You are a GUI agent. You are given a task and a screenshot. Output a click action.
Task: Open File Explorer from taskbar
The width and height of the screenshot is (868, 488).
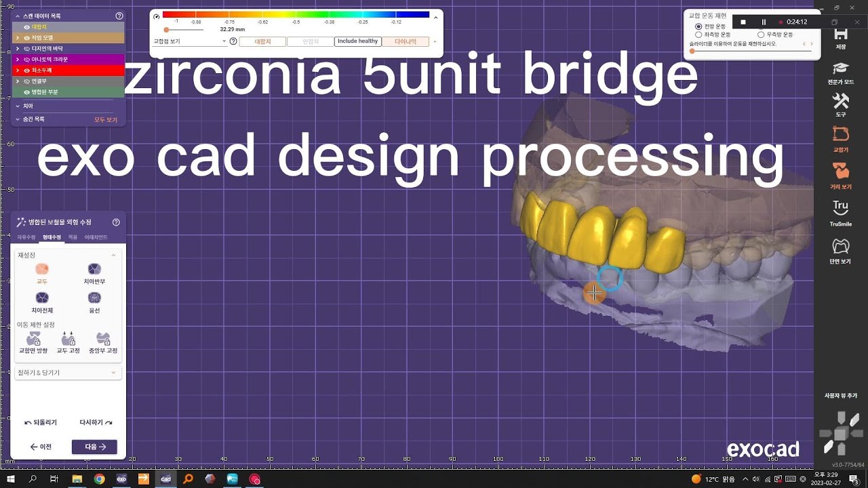tap(77, 479)
